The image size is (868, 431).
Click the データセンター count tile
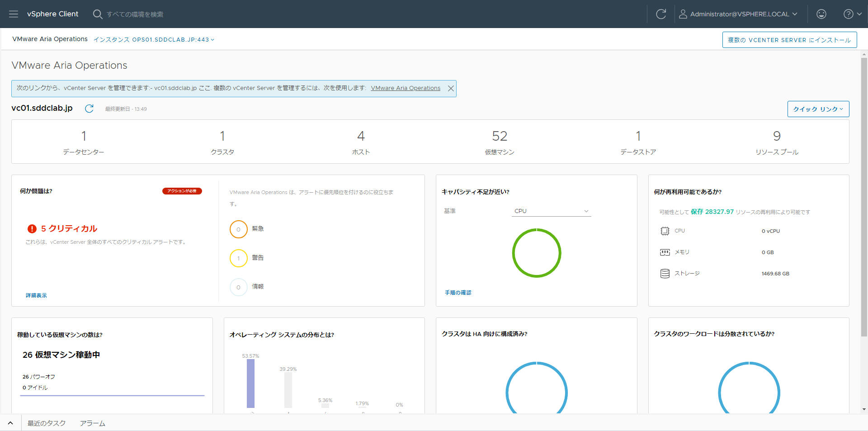click(x=84, y=142)
